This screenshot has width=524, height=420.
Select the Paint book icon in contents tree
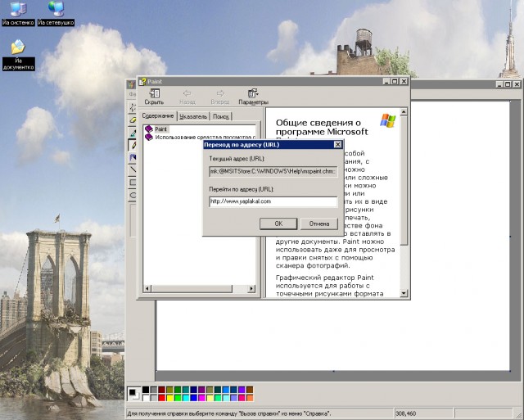point(149,129)
